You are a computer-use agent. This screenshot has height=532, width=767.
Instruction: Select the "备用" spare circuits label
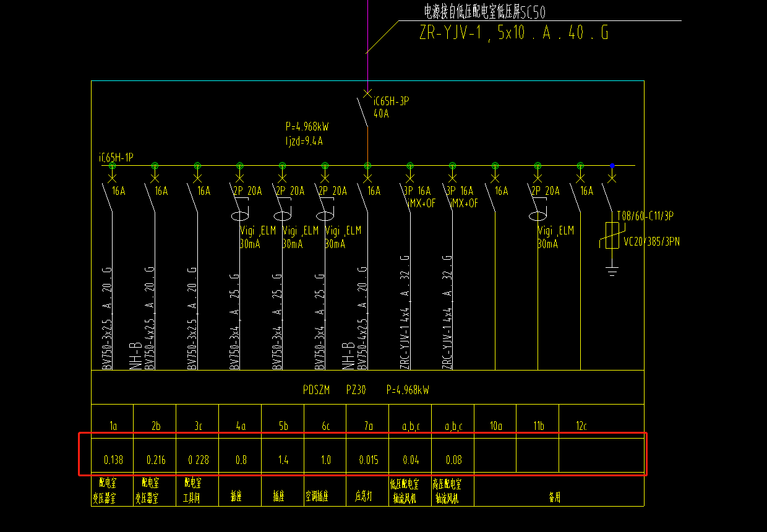coord(554,497)
